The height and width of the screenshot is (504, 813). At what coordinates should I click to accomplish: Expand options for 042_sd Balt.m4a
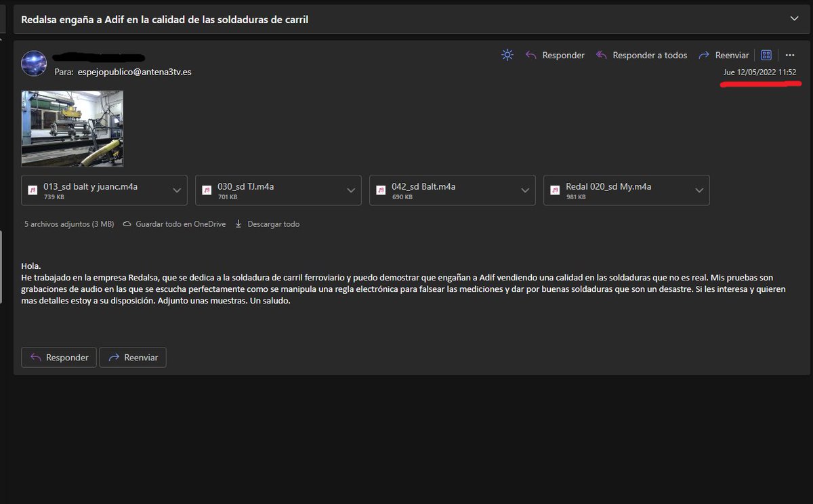tap(525, 191)
